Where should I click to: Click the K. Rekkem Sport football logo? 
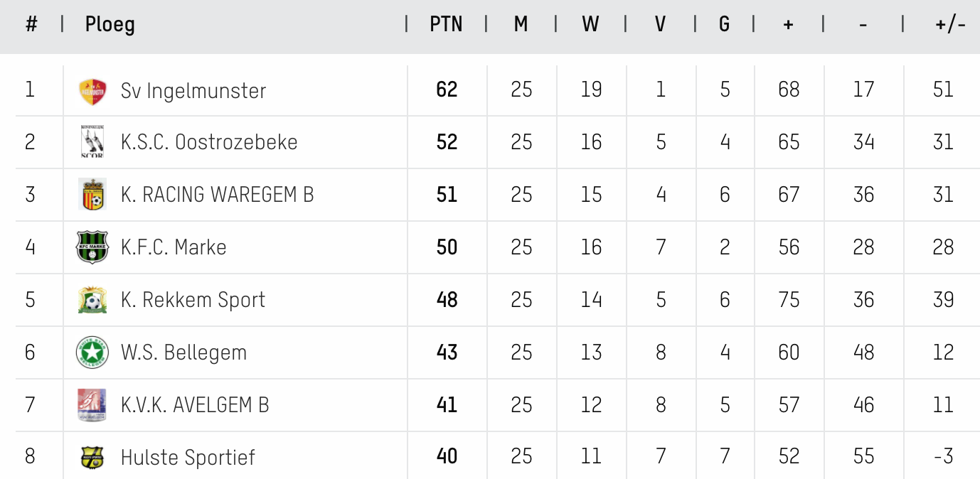click(x=92, y=300)
